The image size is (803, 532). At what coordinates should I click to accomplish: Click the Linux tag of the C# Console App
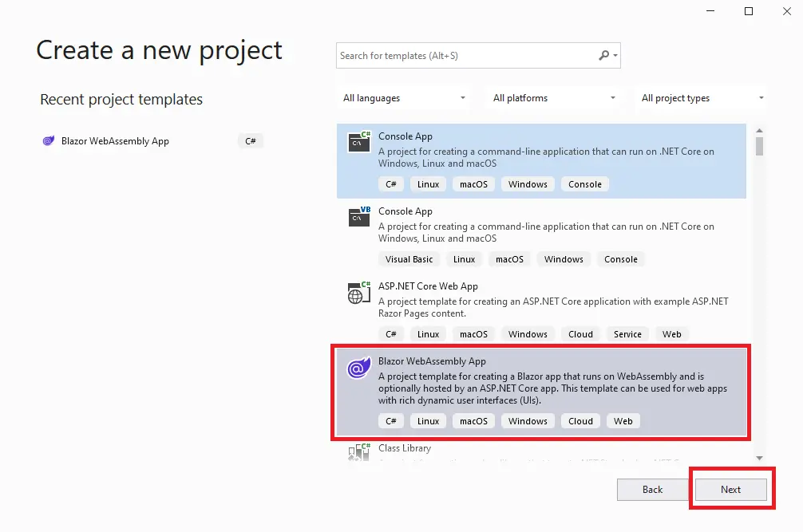tap(428, 184)
